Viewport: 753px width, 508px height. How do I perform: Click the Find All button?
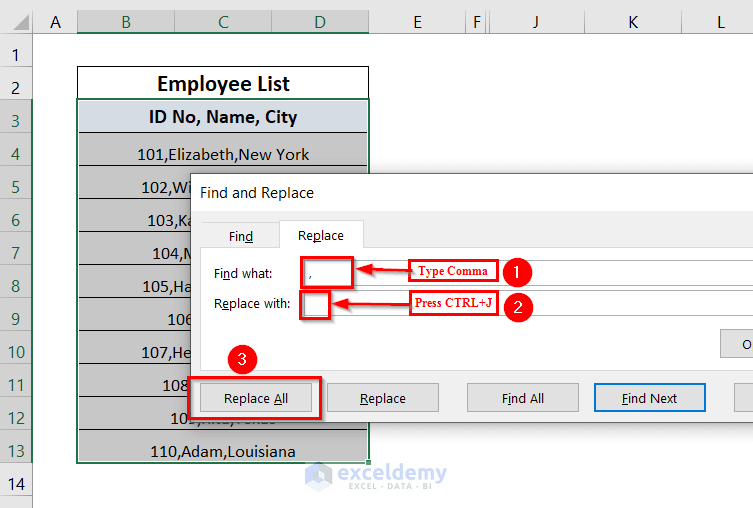click(x=522, y=398)
